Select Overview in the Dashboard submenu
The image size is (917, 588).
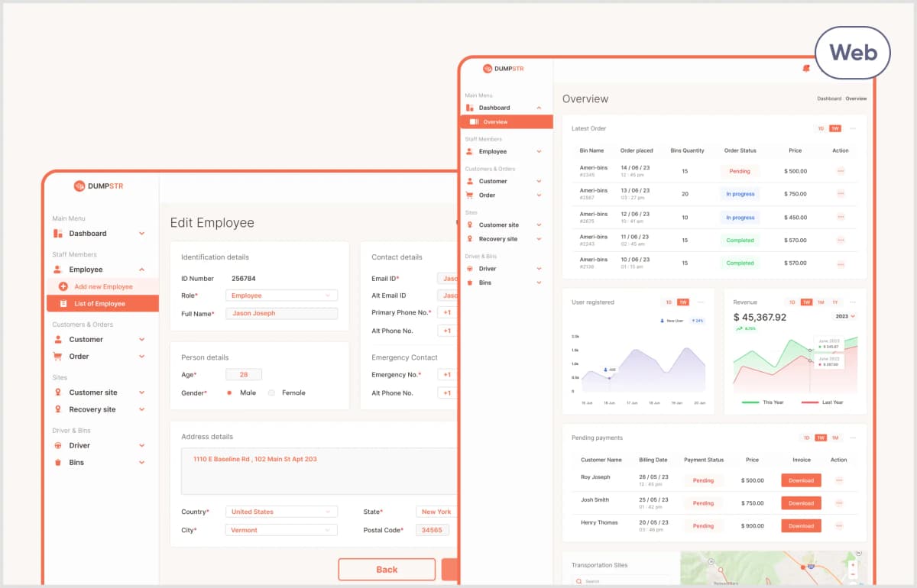pyautogui.click(x=494, y=122)
